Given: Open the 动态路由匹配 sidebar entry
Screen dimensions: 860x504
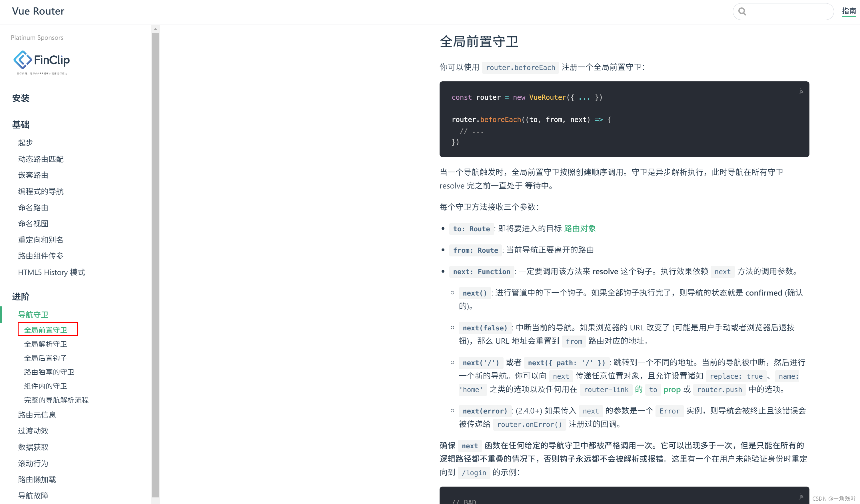Looking at the screenshot, I should pos(41,159).
